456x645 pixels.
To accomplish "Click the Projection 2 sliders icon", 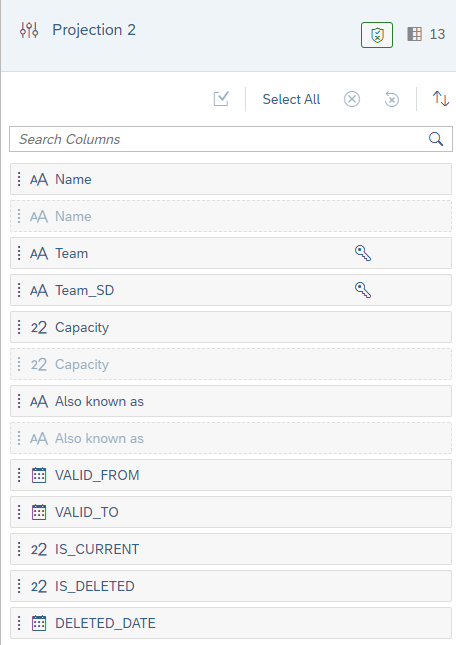I will (x=29, y=30).
